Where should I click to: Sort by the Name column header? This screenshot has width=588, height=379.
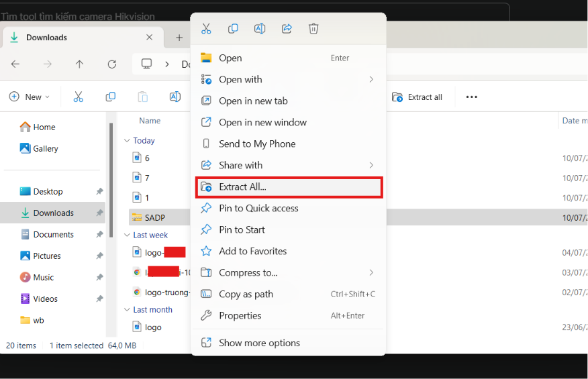coord(150,121)
